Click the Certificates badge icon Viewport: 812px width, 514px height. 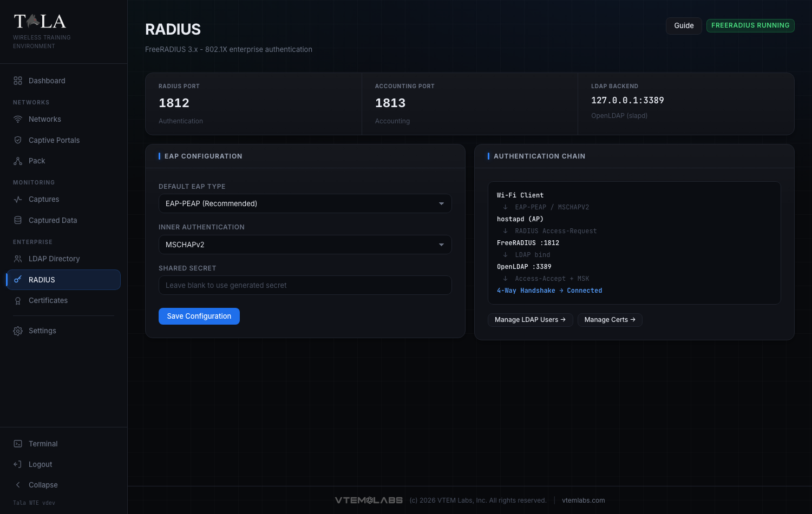18,300
